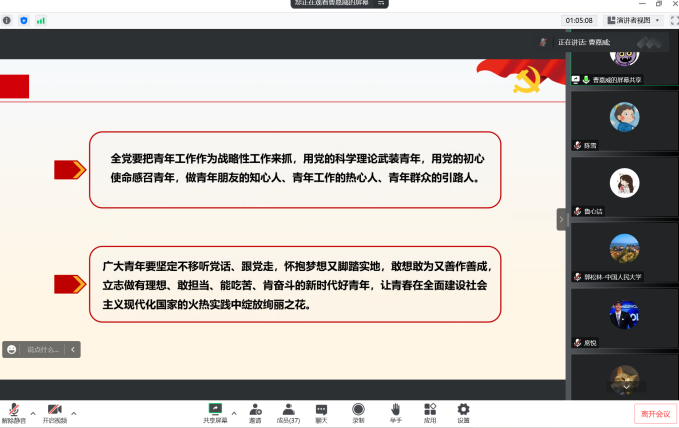Click the 共享屏幕 share screen icon
The image size is (679, 428).
tap(215, 411)
